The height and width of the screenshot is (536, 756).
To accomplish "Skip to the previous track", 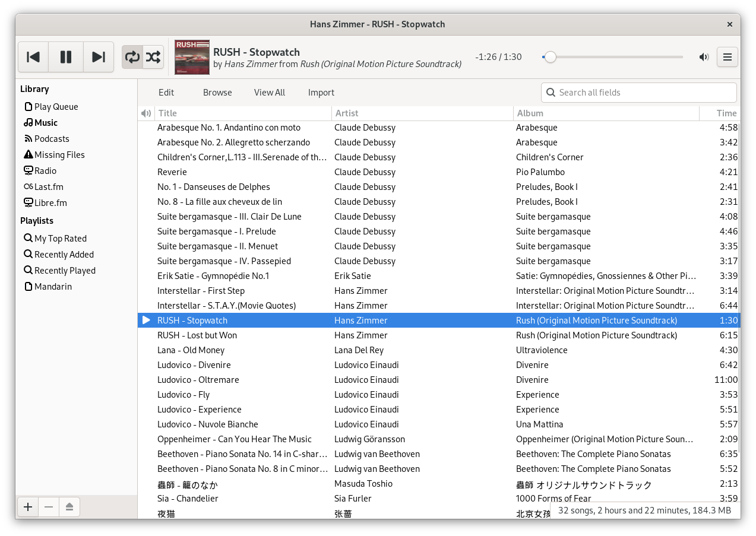I will point(33,56).
